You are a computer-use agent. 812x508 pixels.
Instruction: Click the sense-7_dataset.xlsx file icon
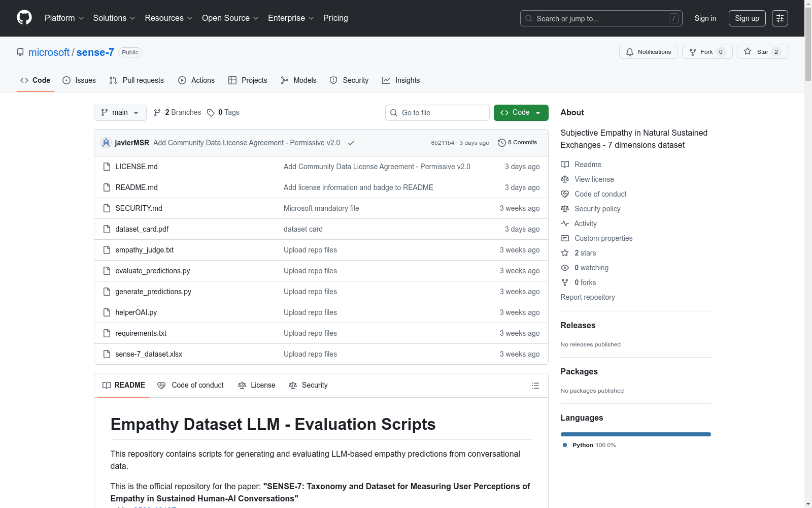[x=107, y=354]
